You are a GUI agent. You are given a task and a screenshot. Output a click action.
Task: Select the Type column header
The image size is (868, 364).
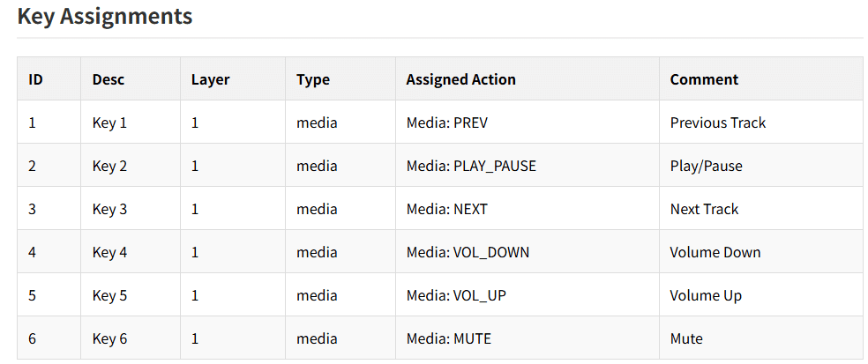point(340,78)
